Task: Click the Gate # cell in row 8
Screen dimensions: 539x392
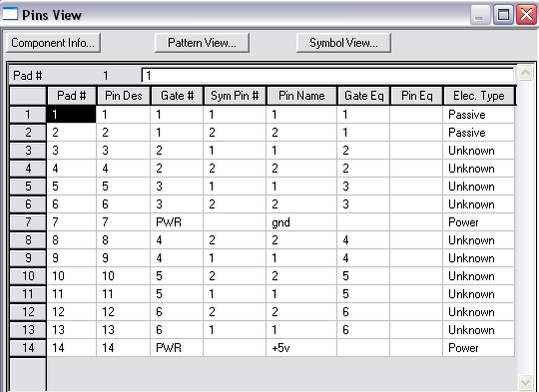Action: pyautogui.click(x=177, y=239)
